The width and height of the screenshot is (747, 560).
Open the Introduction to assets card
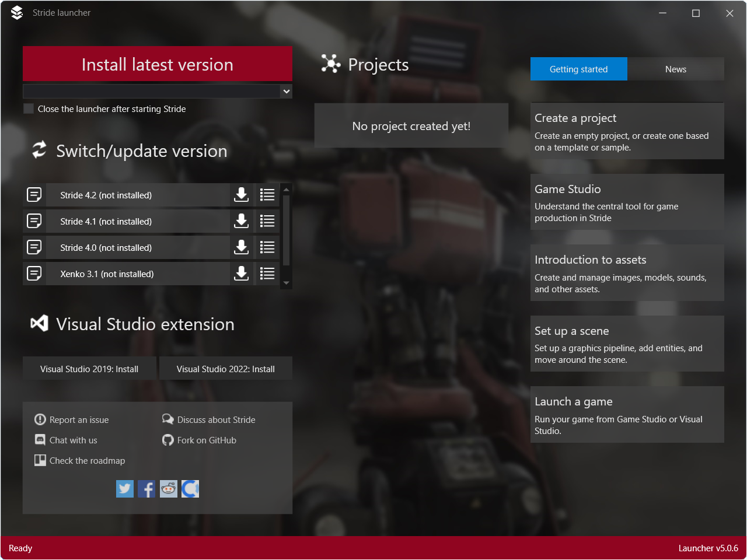pyautogui.click(x=627, y=273)
